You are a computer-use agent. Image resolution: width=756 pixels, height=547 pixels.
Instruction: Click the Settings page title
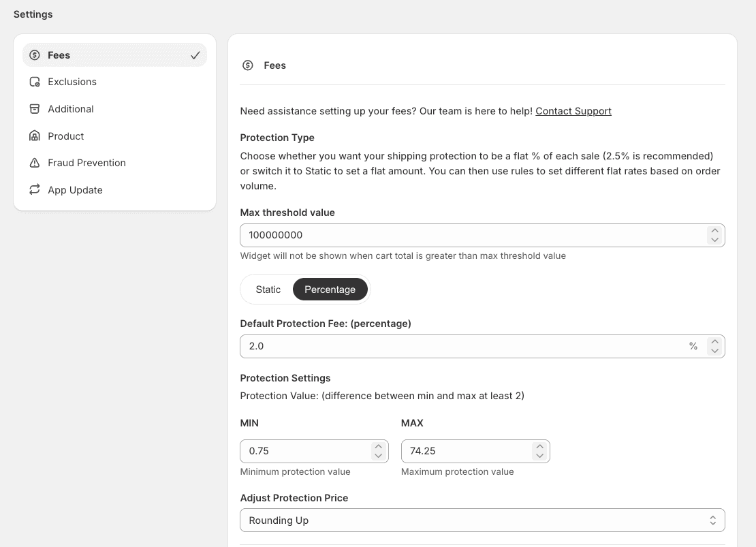(x=33, y=14)
